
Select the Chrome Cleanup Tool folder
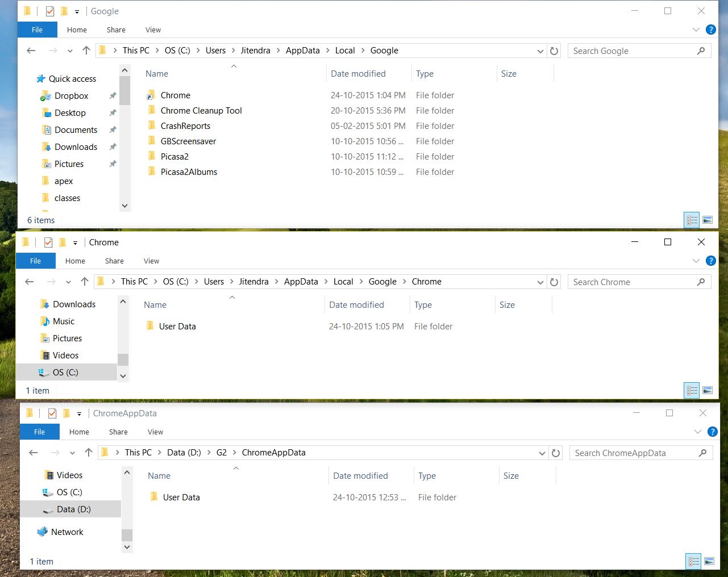(x=201, y=111)
